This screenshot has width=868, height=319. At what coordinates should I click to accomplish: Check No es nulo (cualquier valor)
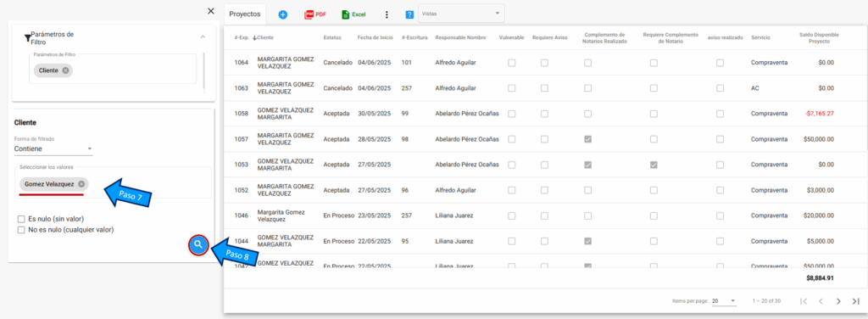pyautogui.click(x=21, y=229)
